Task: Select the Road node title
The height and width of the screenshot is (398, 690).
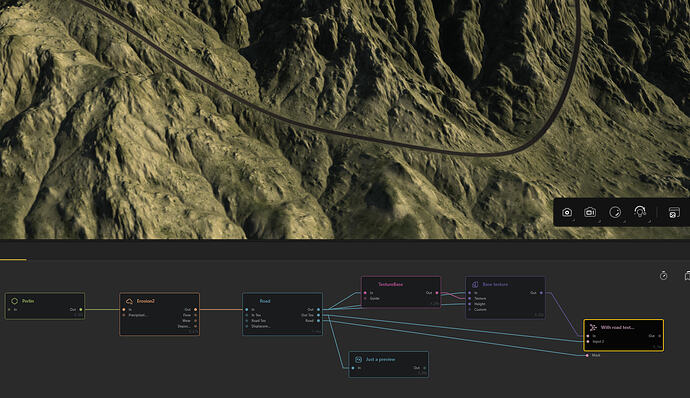Action: (265, 301)
